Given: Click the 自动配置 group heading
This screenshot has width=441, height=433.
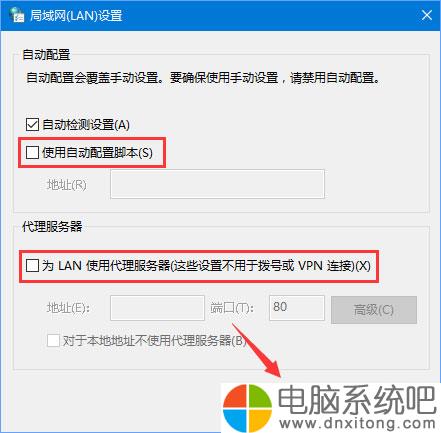Looking at the screenshot, I should 46,55.
